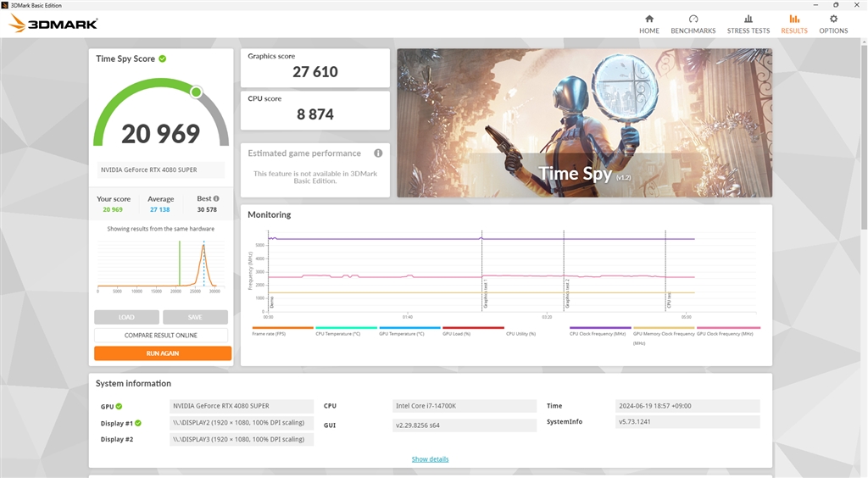Image resolution: width=868 pixels, height=478 pixels.
Task: Toggle GPU Memory Clock Frequency legend
Action: pos(664,336)
